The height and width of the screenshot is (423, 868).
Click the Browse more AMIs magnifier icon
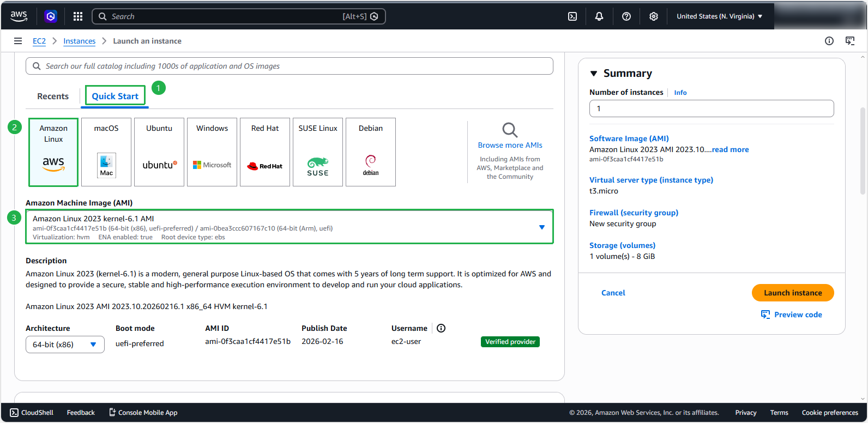tap(510, 130)
